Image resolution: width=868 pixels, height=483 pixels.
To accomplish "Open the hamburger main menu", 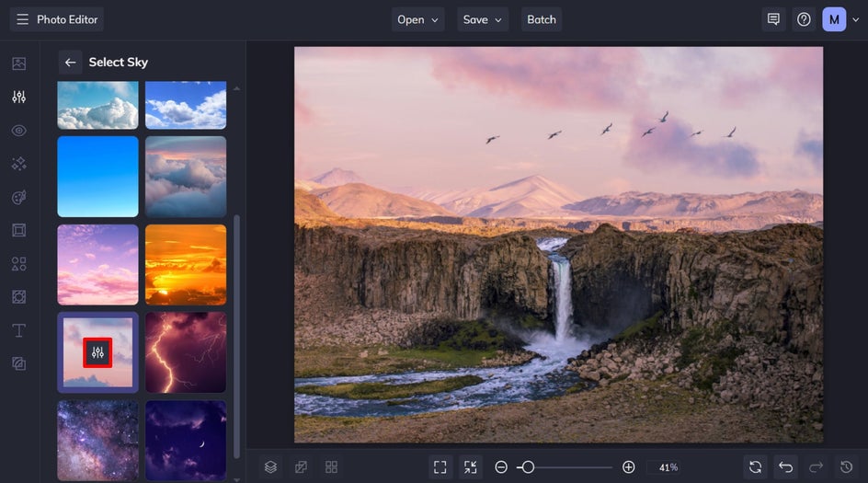I will 22,19.
